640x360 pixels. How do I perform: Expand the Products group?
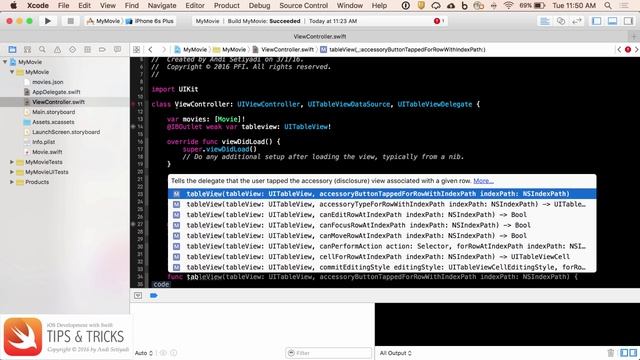tap(12, 182)
